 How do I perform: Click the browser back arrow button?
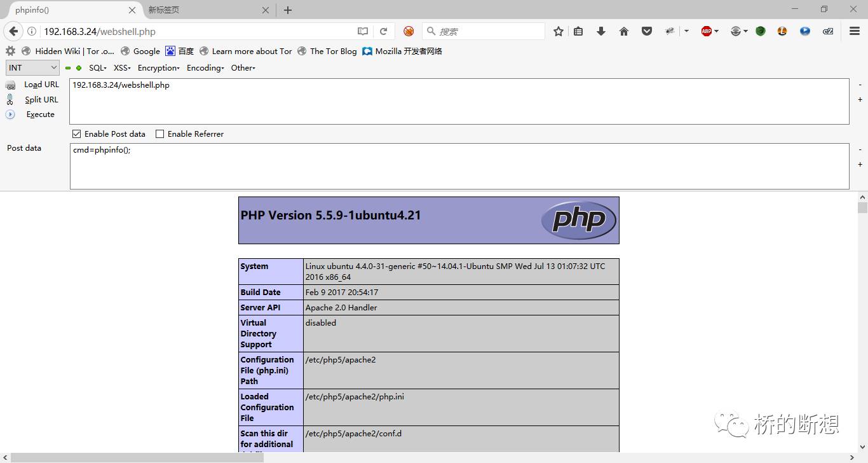tap(13, 31)
